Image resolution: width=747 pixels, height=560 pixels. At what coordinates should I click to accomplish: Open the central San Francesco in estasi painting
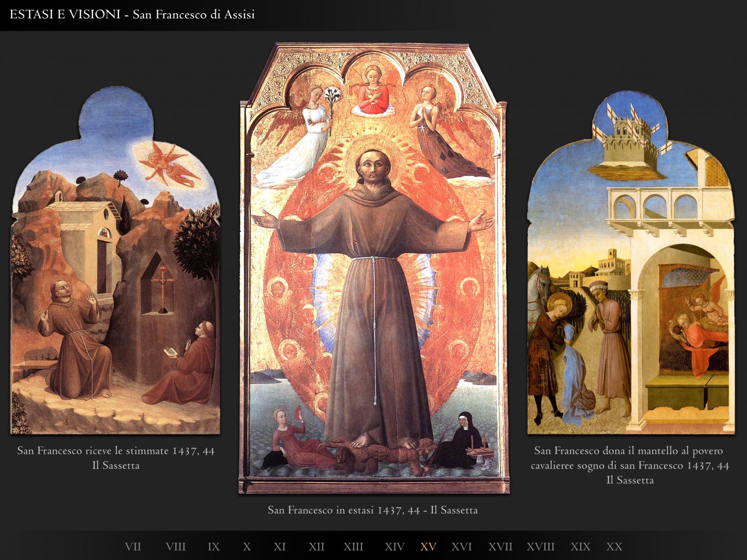coord(373,268)
